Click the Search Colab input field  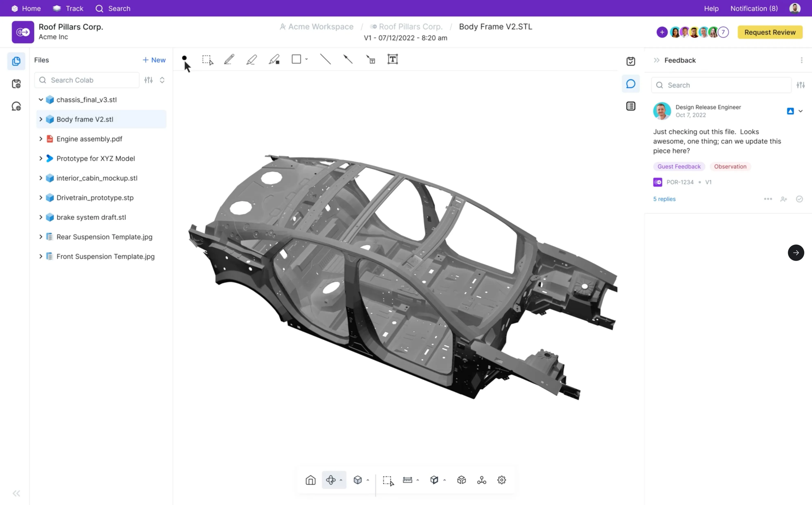(90, 80)
